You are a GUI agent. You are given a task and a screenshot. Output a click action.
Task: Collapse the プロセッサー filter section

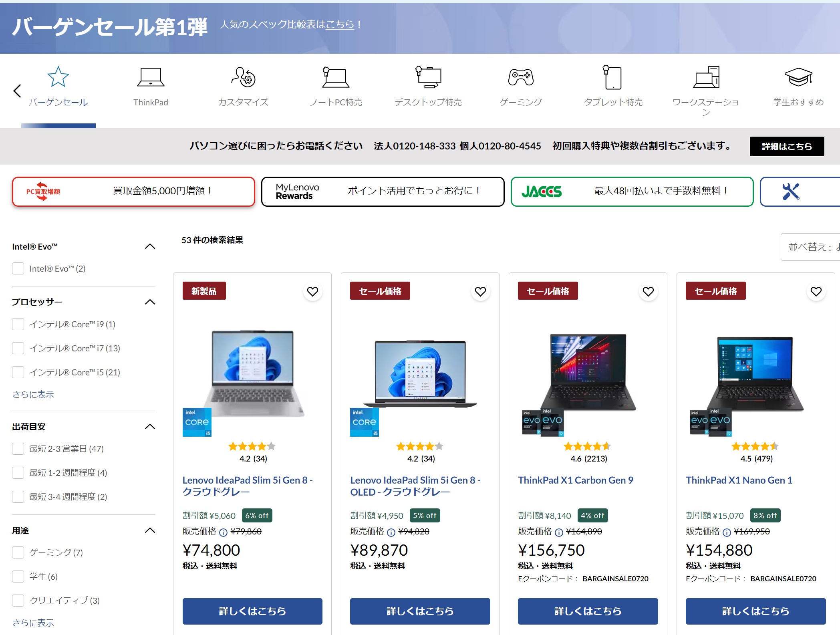click(150, 302)
